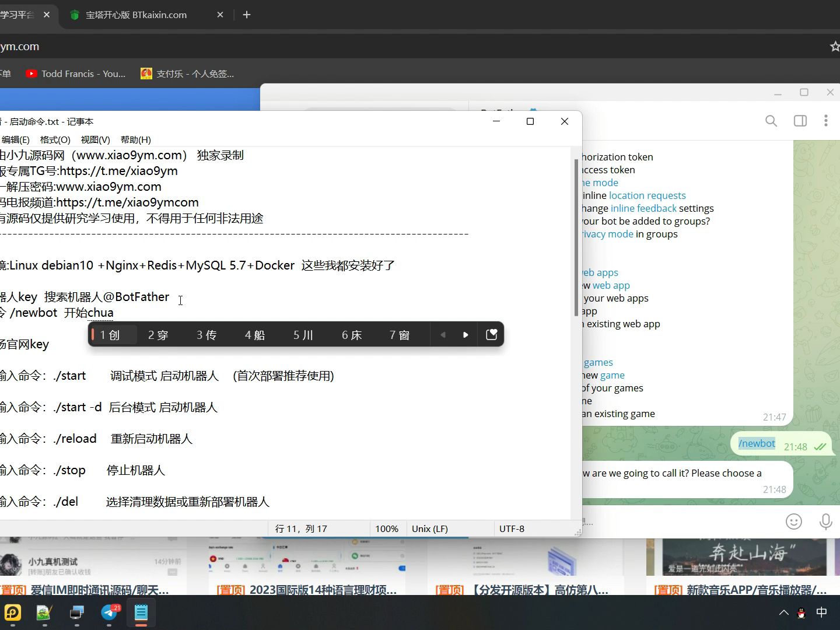Screen dimensions: 840x630
Task: Click IME emoji/favorites icon in candidate bar
Action: click(491, 334)
